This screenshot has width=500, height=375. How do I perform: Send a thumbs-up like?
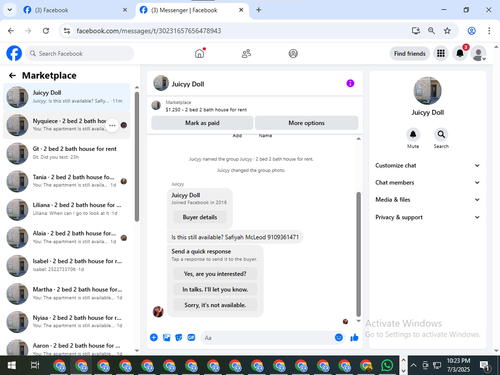click(x=354, y=337)
